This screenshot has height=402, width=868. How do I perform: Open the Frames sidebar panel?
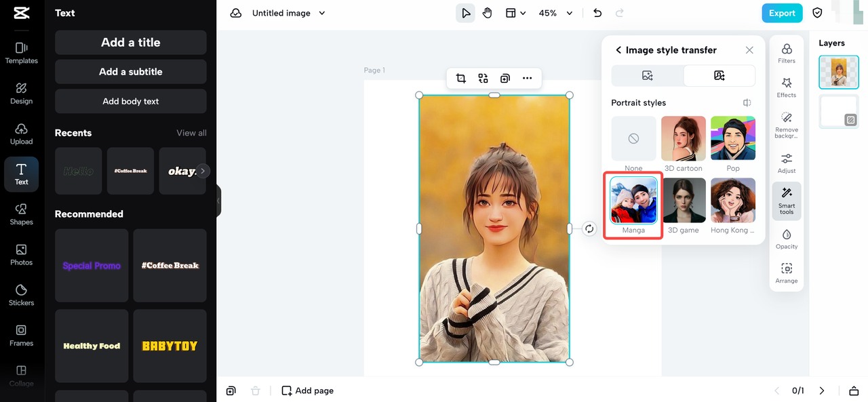(x=22, y=336)
